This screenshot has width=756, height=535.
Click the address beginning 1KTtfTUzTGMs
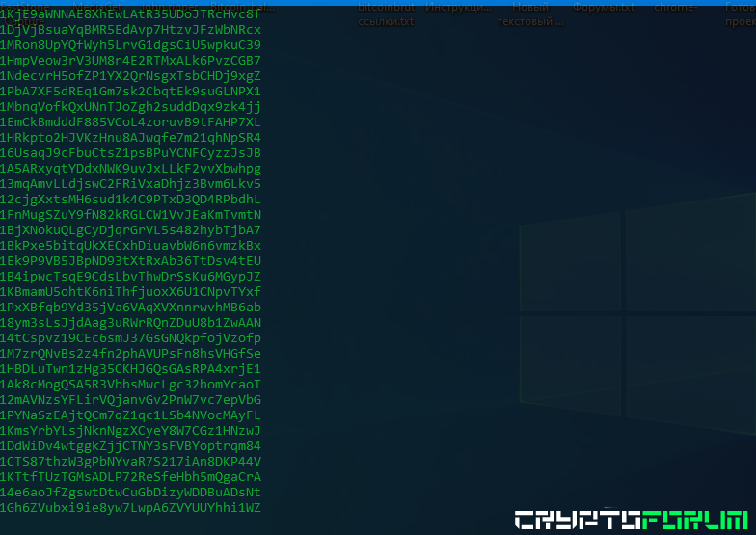pos(130,476)
